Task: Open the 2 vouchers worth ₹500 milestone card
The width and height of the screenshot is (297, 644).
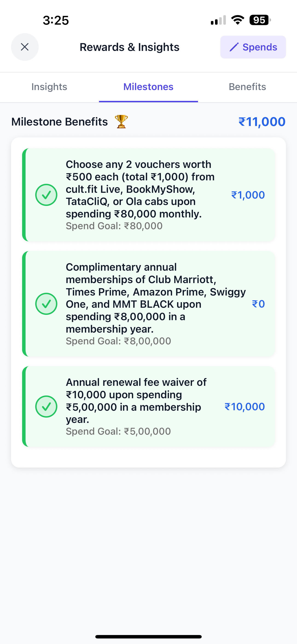Action: (148, 195)
